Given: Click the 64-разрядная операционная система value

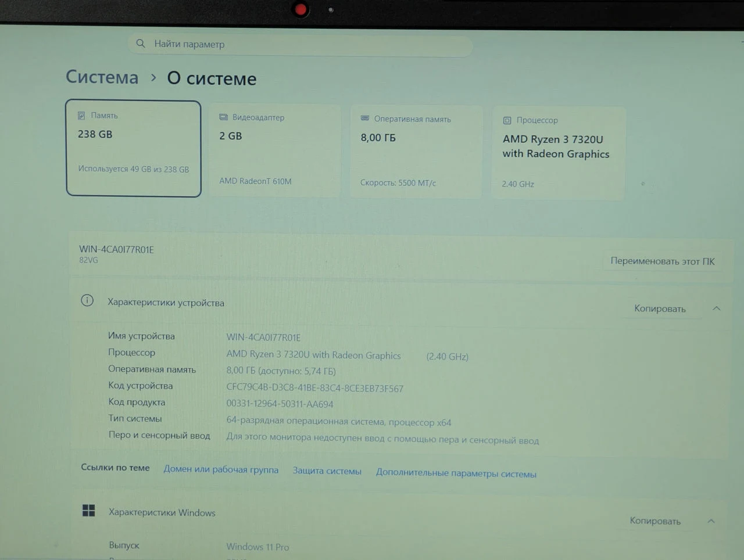Looking at the screenshot, I should [339, 422].
